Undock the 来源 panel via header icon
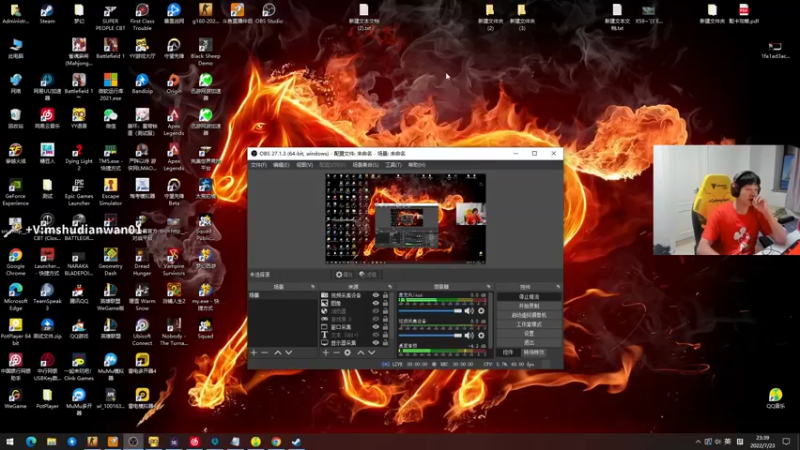 tap(390, 287)
